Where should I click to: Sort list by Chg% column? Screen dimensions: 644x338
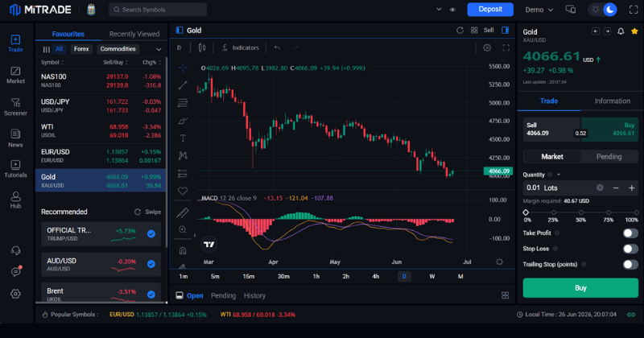(151, 63)
